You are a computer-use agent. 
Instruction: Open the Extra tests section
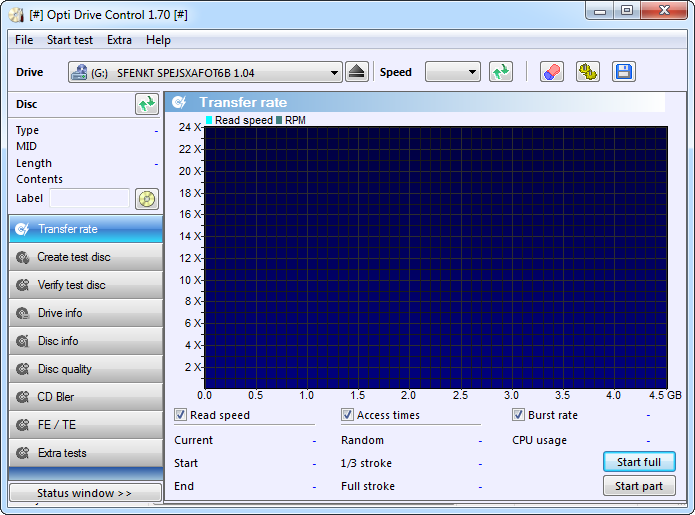coord(86,452)
